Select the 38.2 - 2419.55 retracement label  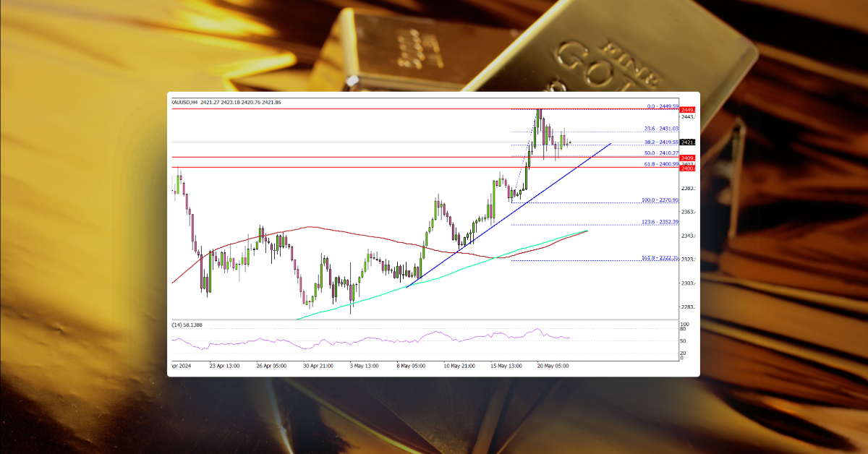(660, 142)
